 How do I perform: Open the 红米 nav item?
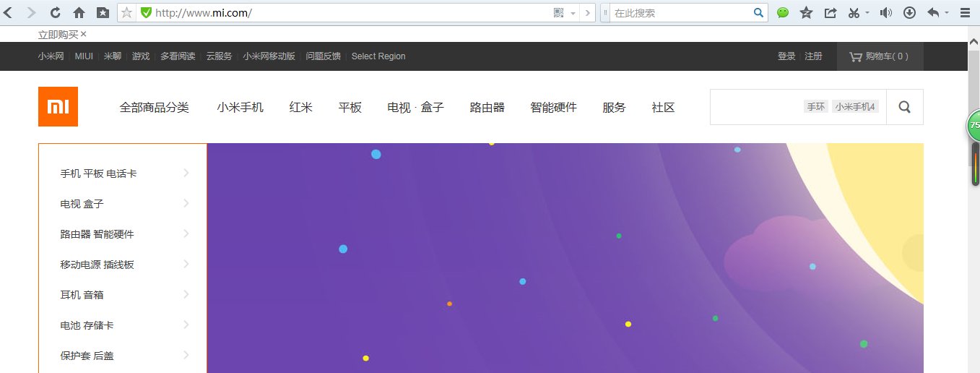pos(301,107)
